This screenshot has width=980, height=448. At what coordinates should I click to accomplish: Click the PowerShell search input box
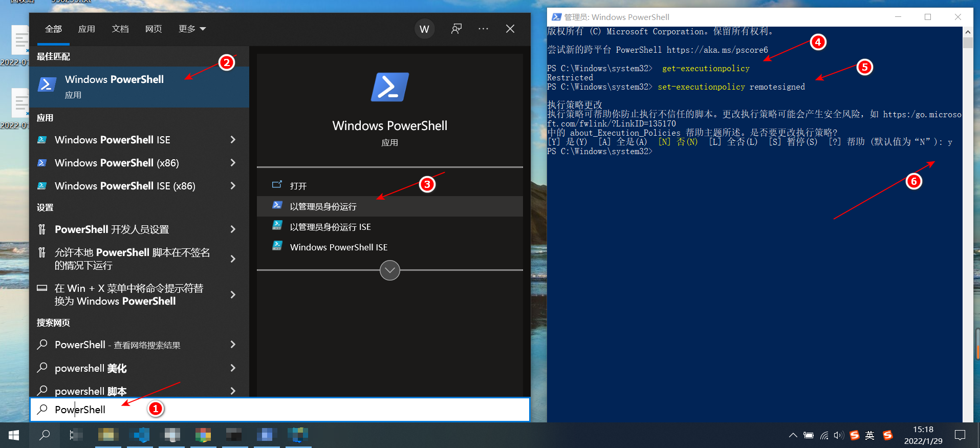280,410
